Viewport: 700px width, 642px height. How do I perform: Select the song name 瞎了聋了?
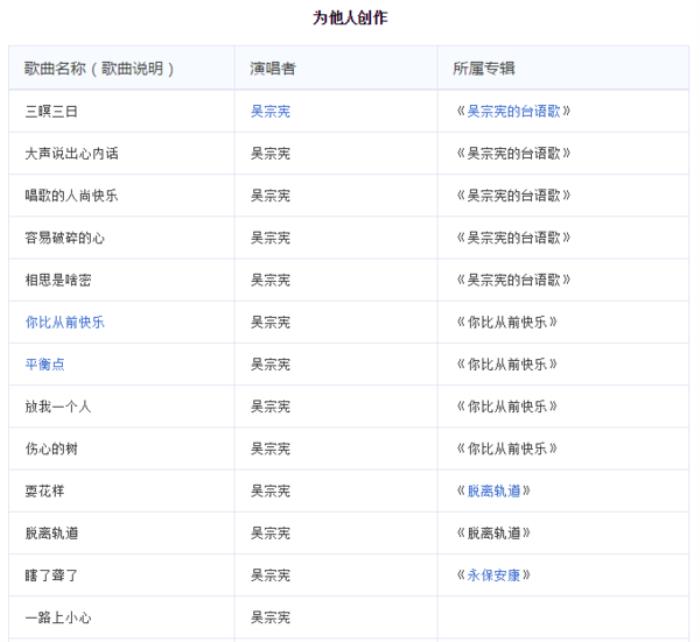pyautogui.click(x=51, y=575)
